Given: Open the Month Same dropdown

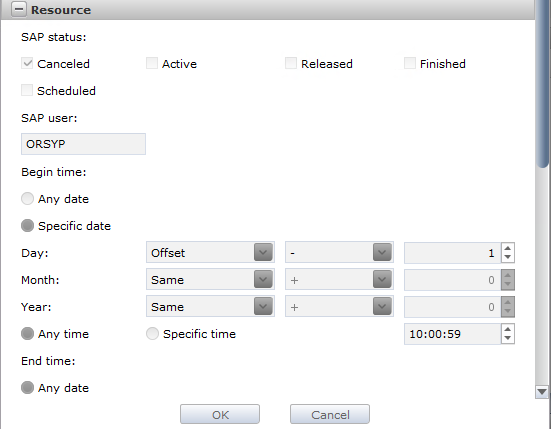Looking at the screenshot, I should coord(210,280).
